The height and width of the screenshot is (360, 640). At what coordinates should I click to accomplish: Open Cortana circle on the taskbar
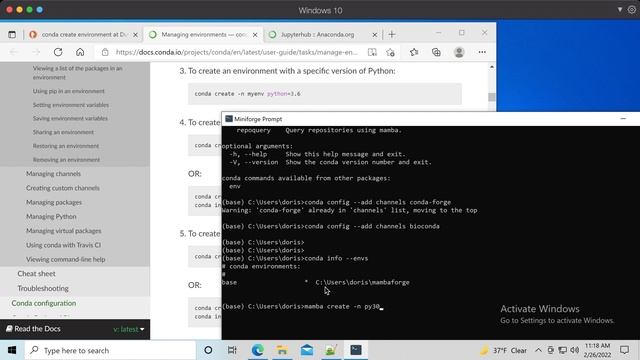pos(208,350)
